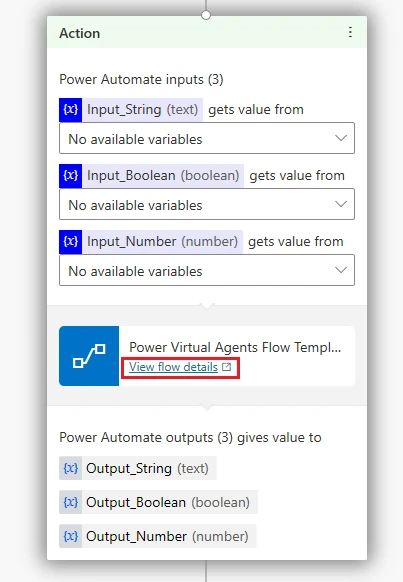The width and height of the screenshot is (403, 582).
Task: Click the Power Virtual Agents Flow Template title
Action: (235, 347)
